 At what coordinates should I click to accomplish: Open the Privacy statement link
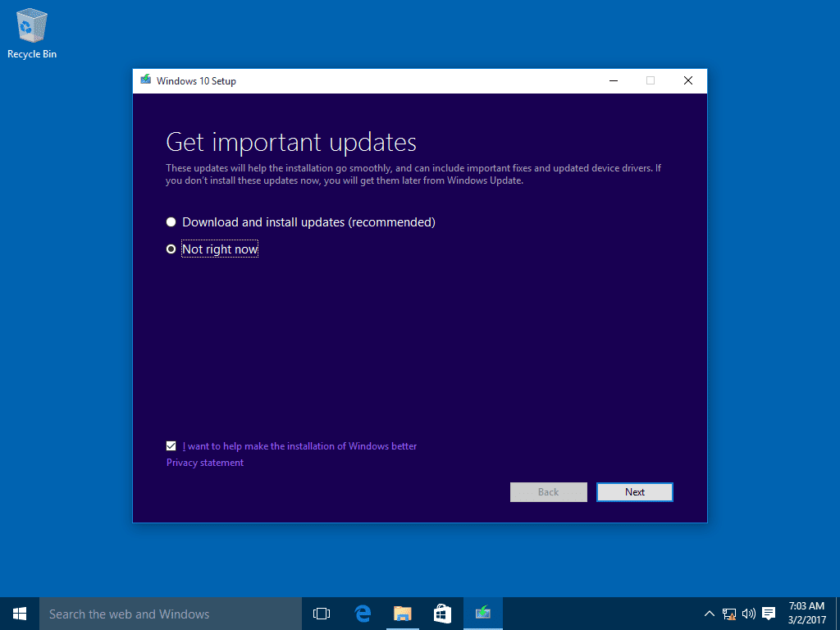(x=204, y=462)
